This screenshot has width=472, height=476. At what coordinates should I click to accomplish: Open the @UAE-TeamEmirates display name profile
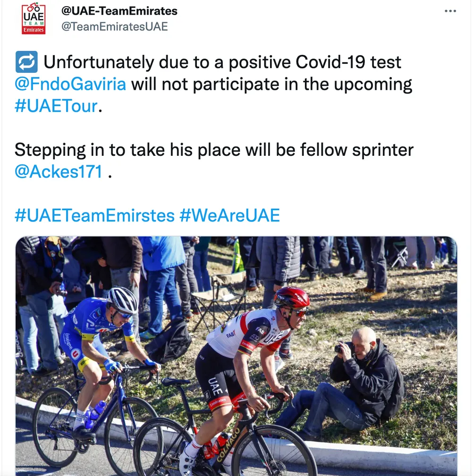coord(119,11)
